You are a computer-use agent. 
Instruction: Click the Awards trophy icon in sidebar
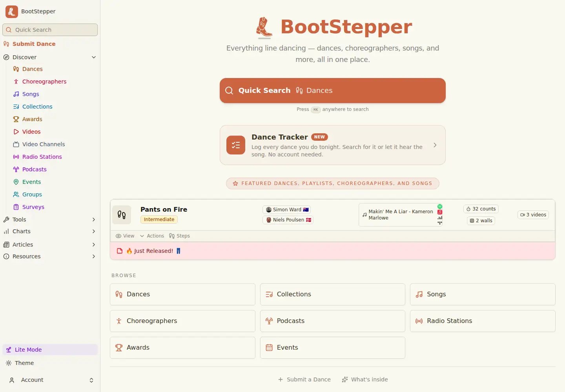(16, 119)
